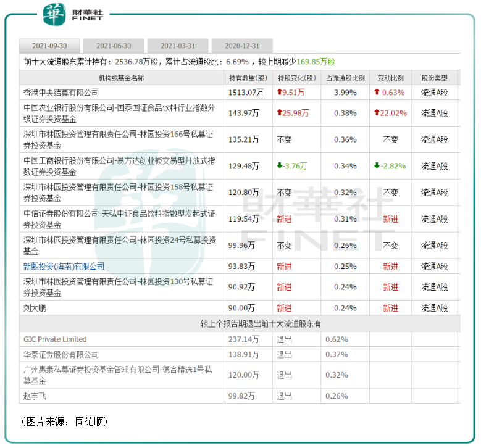Image resolution: width=481 pixels, height=448 pixels.
Task: Select 林园投资130号私募证券投资基金 name
Action: coord(118,288)
